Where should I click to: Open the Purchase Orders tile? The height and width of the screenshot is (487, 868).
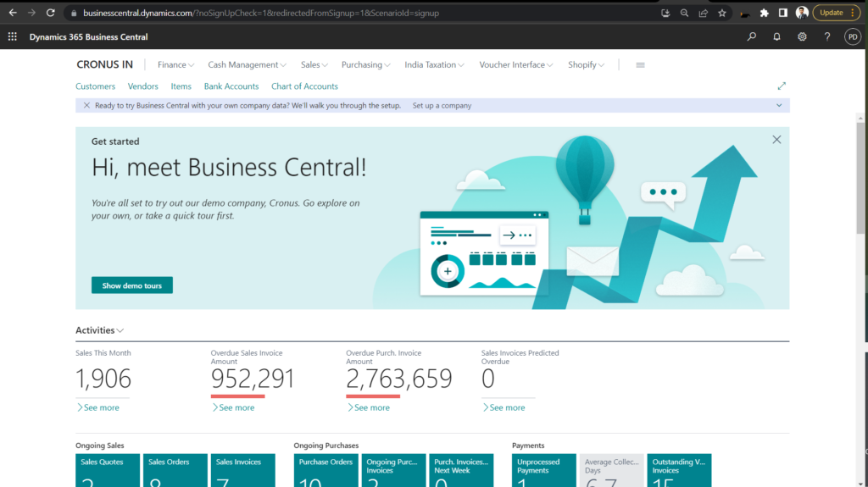click(325, 470)
